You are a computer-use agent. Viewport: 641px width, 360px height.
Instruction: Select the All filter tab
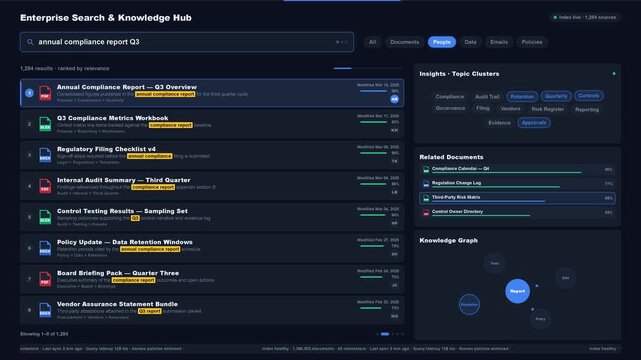click(372, 42)
